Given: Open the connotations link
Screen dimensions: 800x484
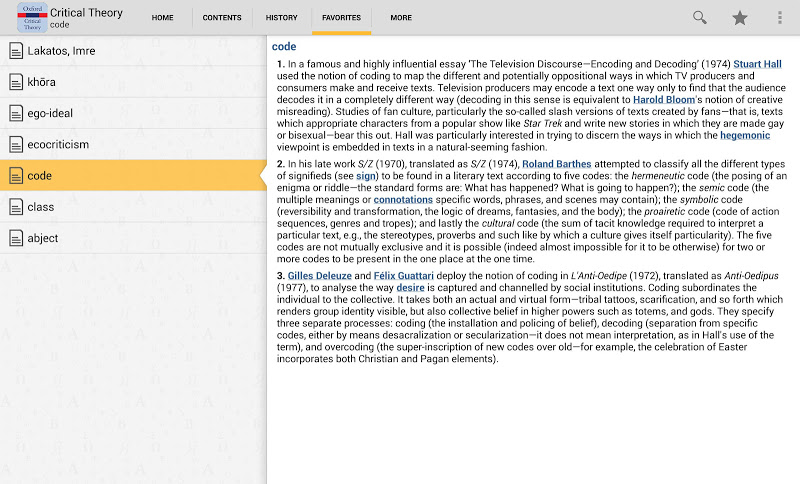Looking at the screenshot, I should coord(403,199).
